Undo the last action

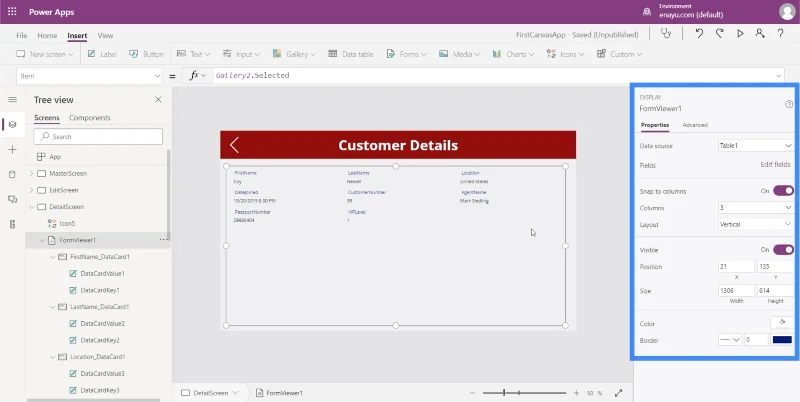(699, 34)
